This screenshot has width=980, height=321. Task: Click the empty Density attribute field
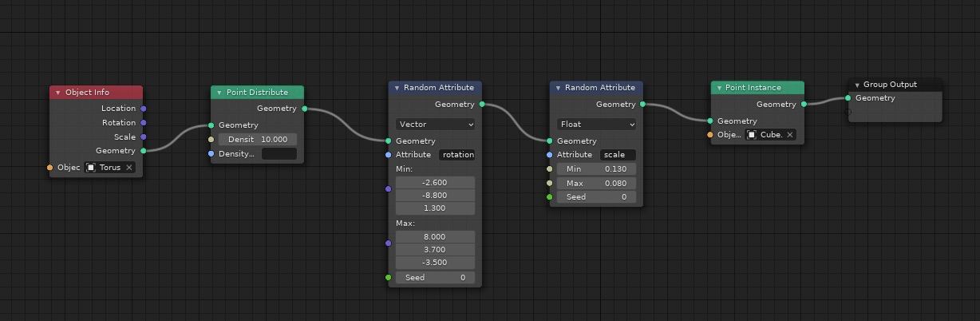click(279, 154)
